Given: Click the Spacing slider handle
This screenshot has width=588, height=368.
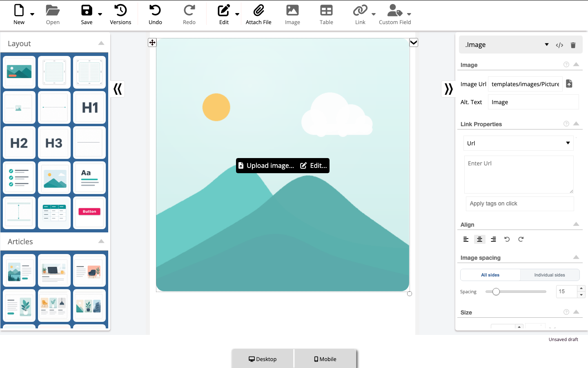Looking at the screenshot, I should click(496, 292).
